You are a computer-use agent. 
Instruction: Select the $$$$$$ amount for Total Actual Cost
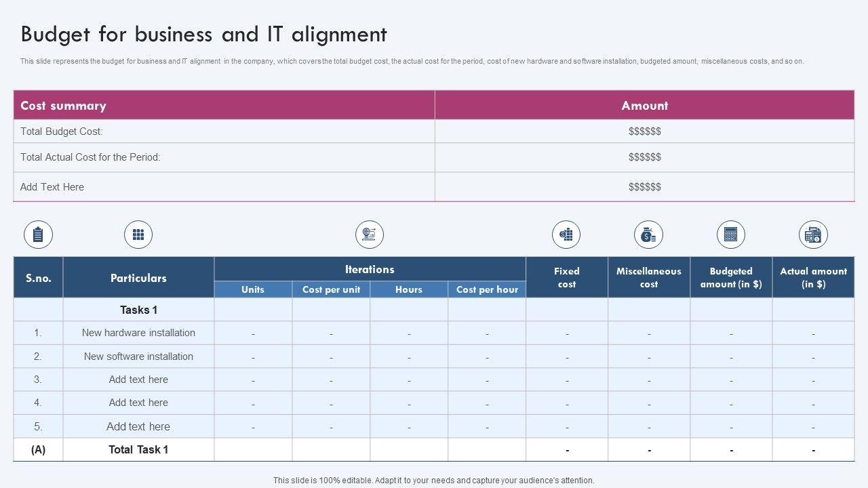pyautogui.click(x=644, y=157)
